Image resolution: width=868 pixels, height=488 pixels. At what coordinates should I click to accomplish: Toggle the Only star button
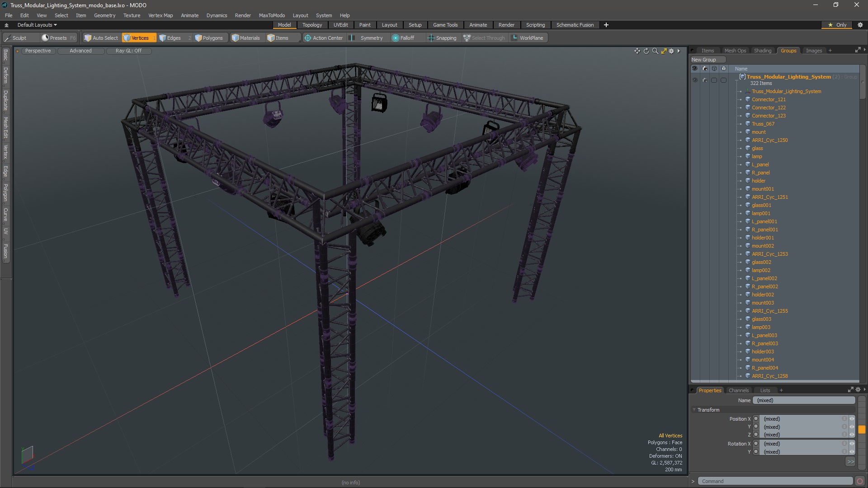click(837, 25)
